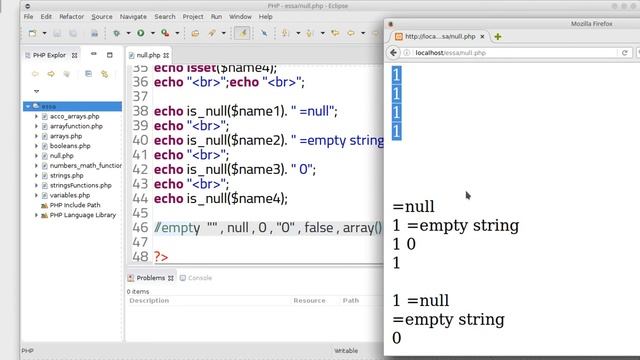
Task: Open the Back history dropdown arrow
Action: (x=363, y=33)
